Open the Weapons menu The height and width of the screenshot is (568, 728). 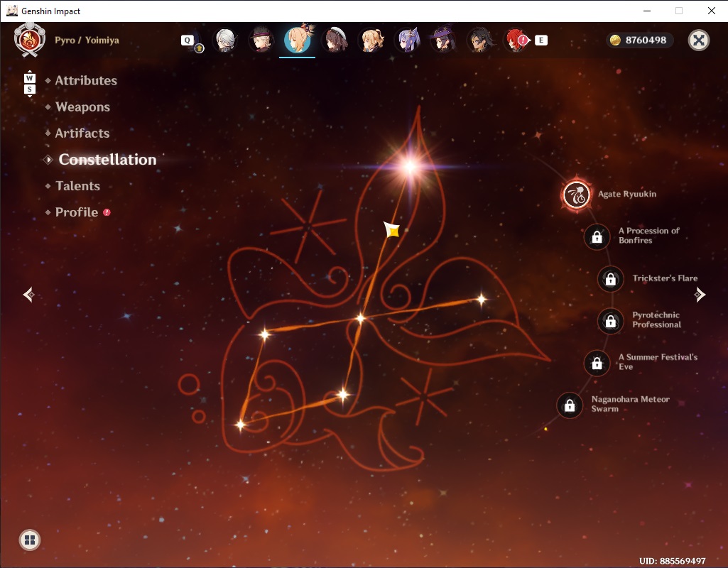click(x=82, y=106)
